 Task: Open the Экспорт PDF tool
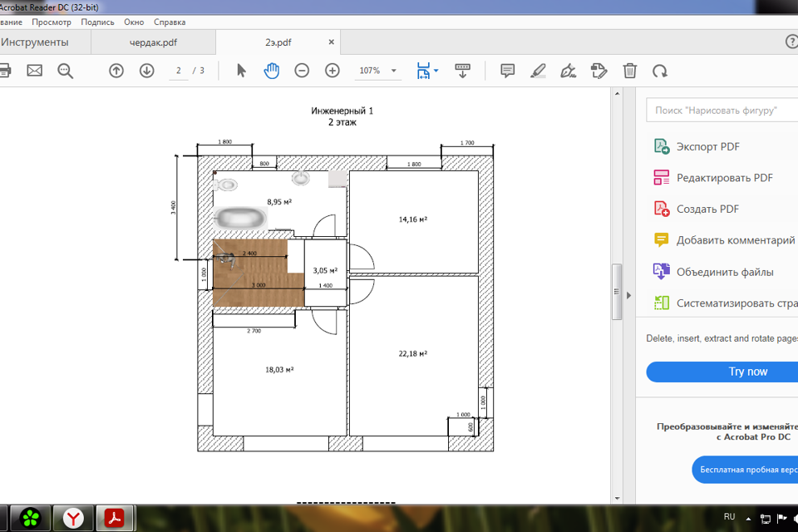[707, 146]
